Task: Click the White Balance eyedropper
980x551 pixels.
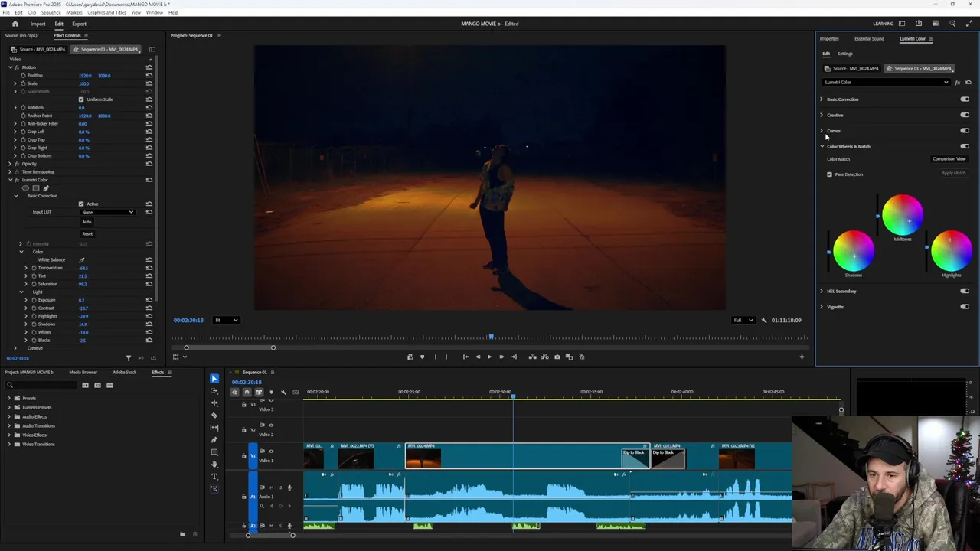Action: pos(82,260)
